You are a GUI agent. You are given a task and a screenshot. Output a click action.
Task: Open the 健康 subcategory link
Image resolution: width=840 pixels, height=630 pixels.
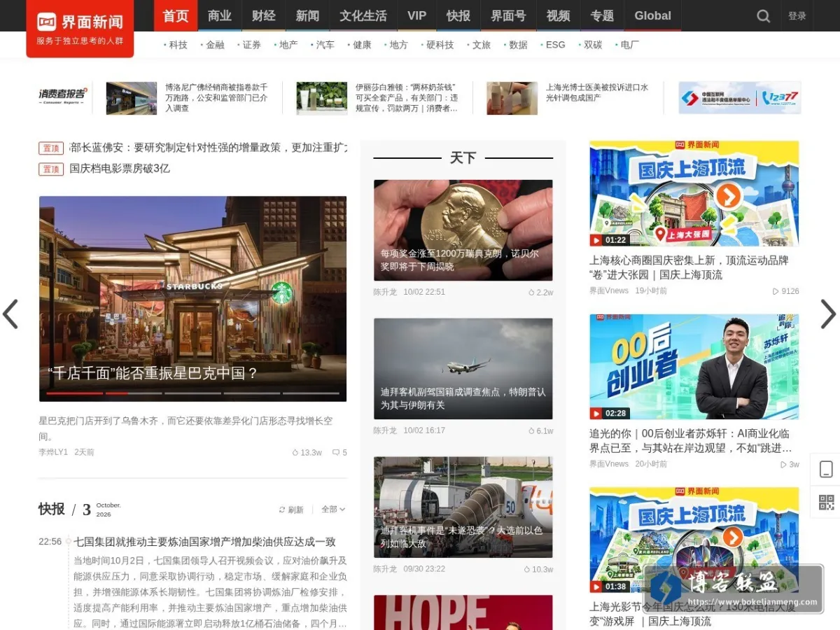click(x=363, y=45)
